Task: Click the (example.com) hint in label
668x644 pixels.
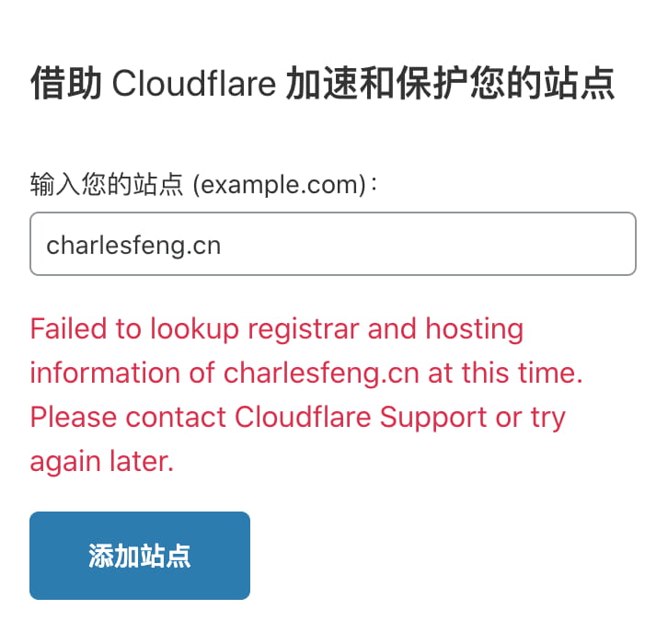Action: tap(280, 185)
